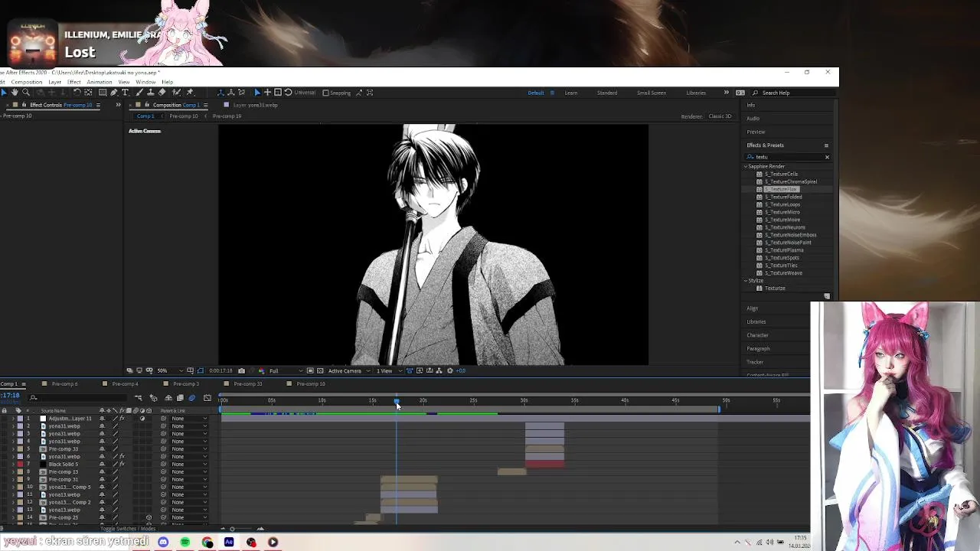
Task: Open the Active Camera view dropdown
Action: tap(348, 371)
